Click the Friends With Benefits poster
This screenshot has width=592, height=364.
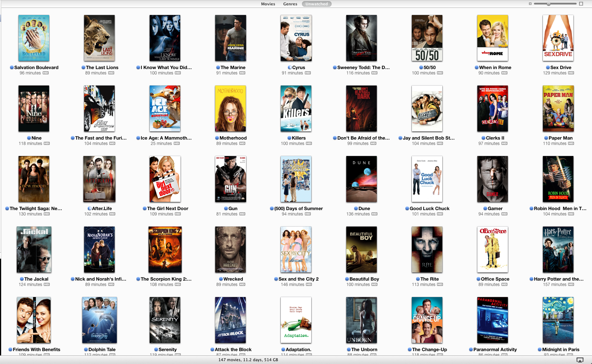pos(34,320)
